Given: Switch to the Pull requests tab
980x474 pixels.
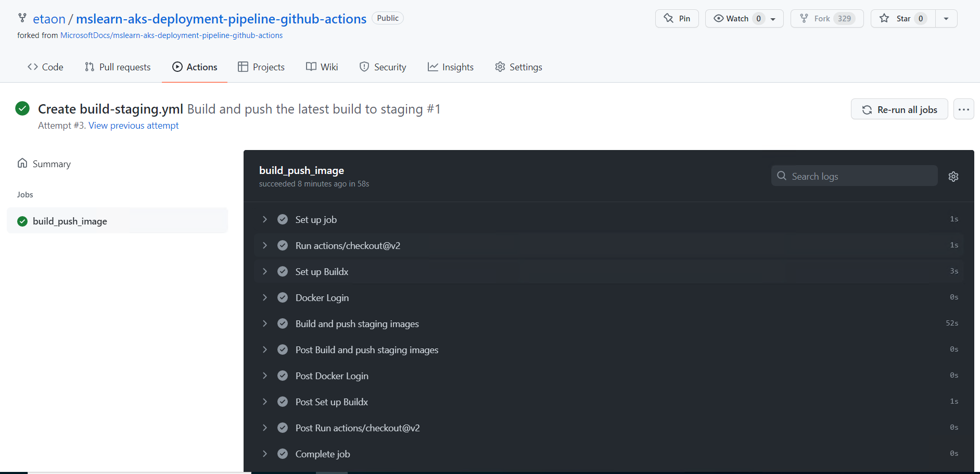Looking at the screenshot, I should [118, 67].
